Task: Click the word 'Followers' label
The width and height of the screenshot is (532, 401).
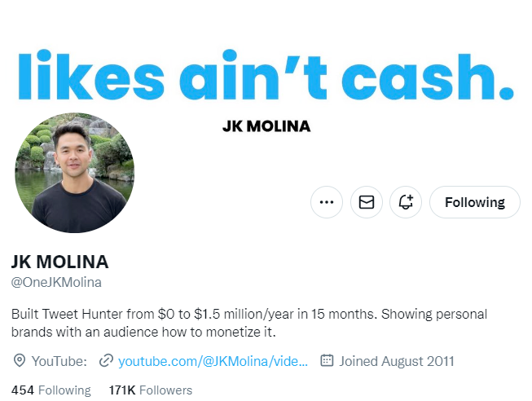Action: click(x=165, y=390)
